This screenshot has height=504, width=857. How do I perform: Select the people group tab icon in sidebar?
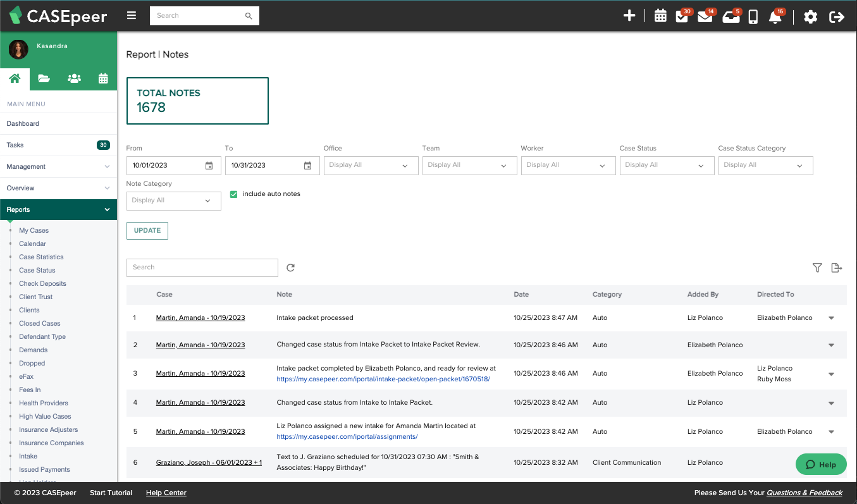coord(74,78)
